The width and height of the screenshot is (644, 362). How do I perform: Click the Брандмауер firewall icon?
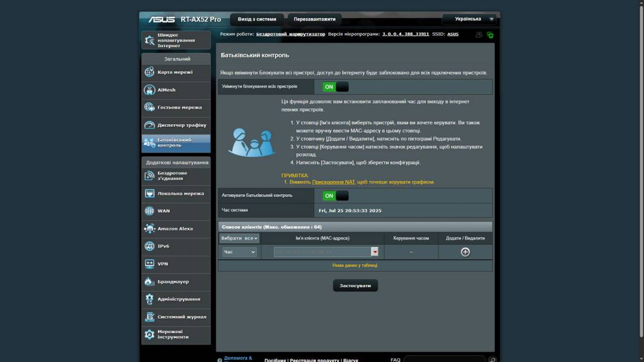pos(149,282)
